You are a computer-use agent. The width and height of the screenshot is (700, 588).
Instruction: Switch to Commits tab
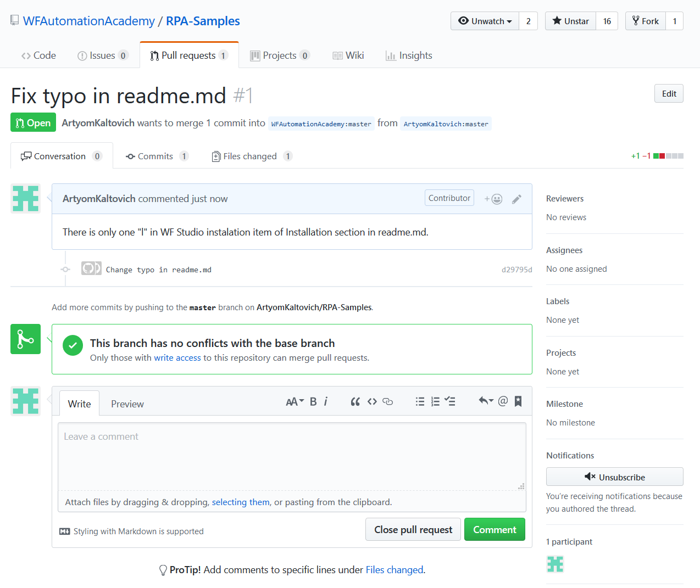[x=157, y=156]
